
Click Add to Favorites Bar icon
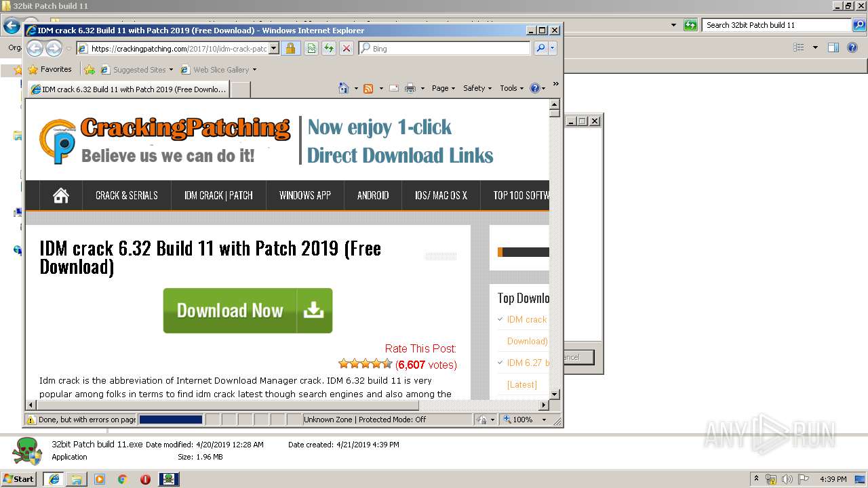[89, 69]
